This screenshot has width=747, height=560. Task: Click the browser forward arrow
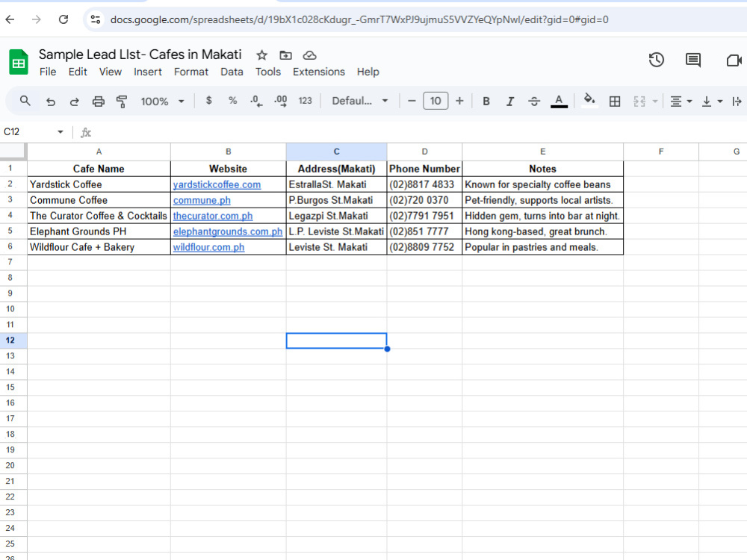[36, 19]
